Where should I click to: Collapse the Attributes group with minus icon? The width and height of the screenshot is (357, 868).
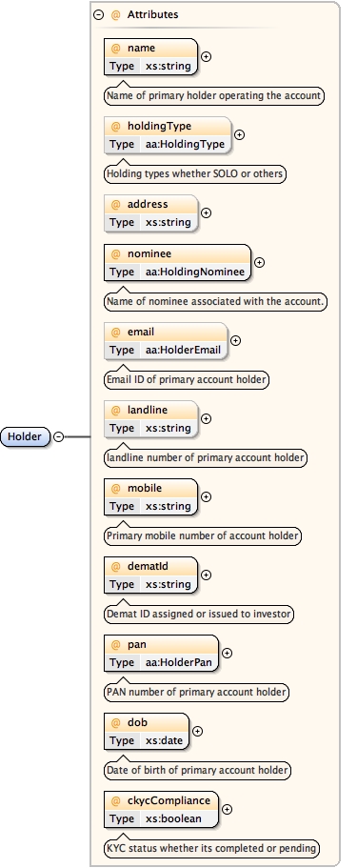click(x=98, y=15)
